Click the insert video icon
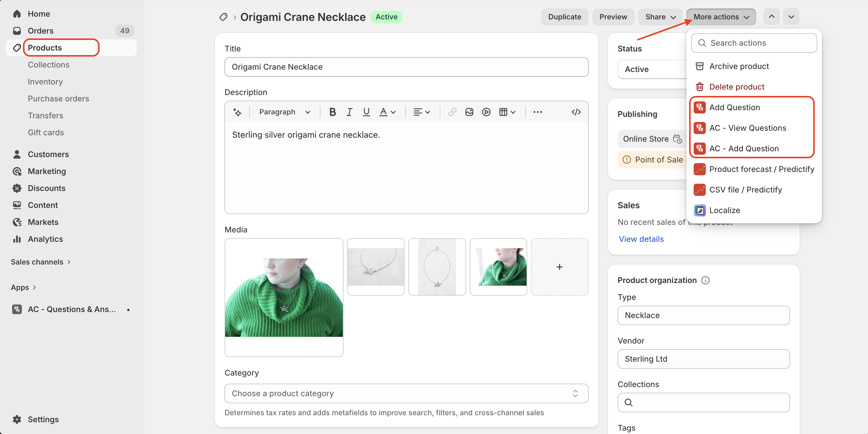This screenshot has width=868, height=434. (486, 112)
